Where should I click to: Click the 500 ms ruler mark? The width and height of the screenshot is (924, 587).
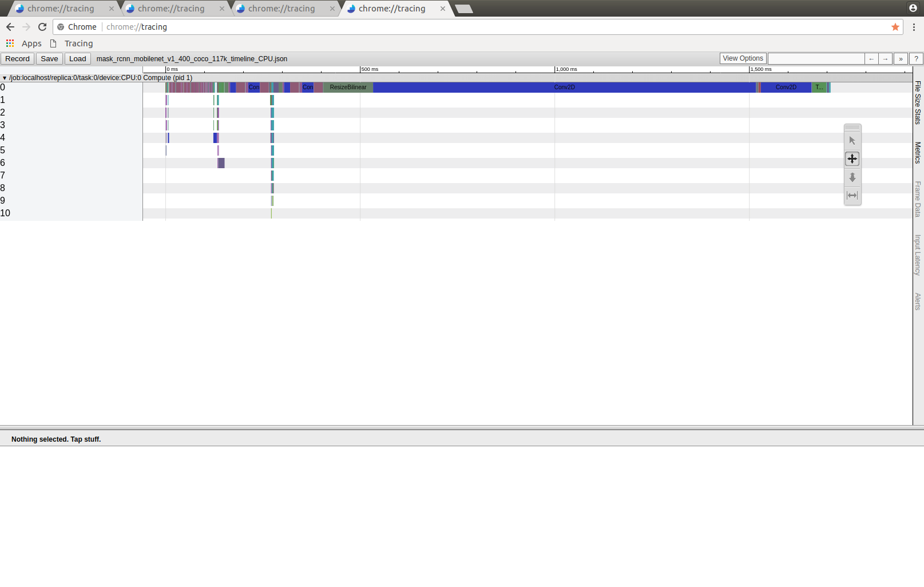[370, 69]
